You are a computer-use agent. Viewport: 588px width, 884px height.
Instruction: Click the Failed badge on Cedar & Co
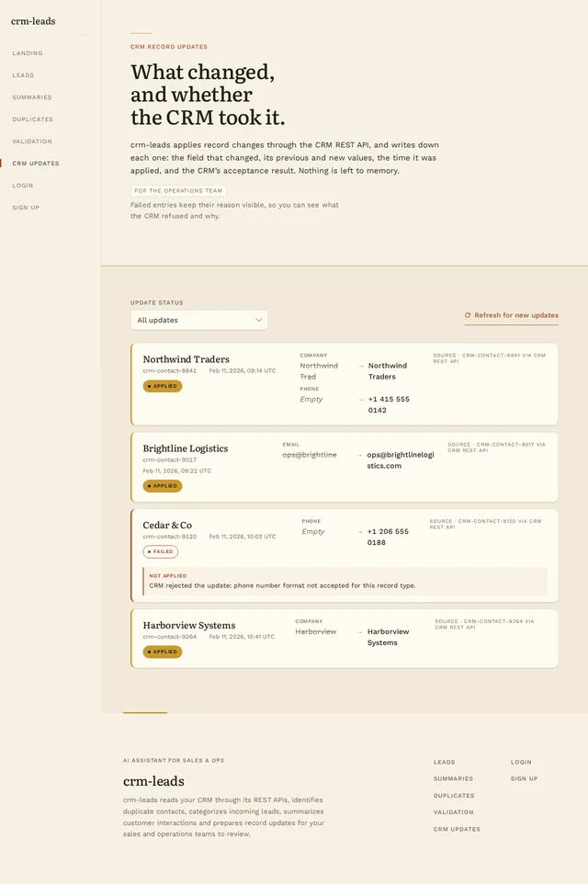pos(161,552)
